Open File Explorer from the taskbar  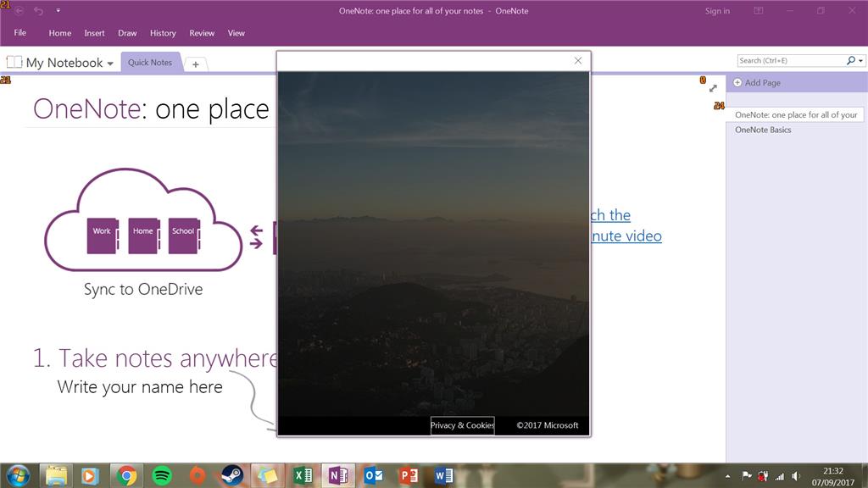tap(56, 475)
